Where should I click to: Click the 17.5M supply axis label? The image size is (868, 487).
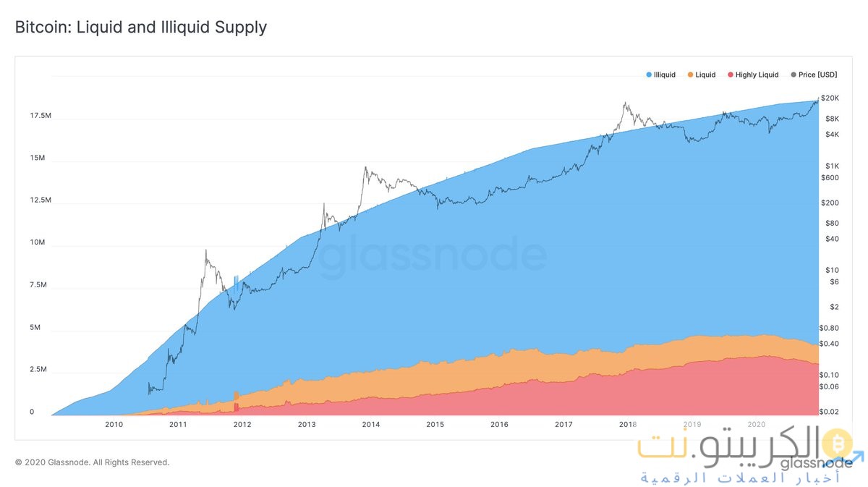[x=41, y=116]
